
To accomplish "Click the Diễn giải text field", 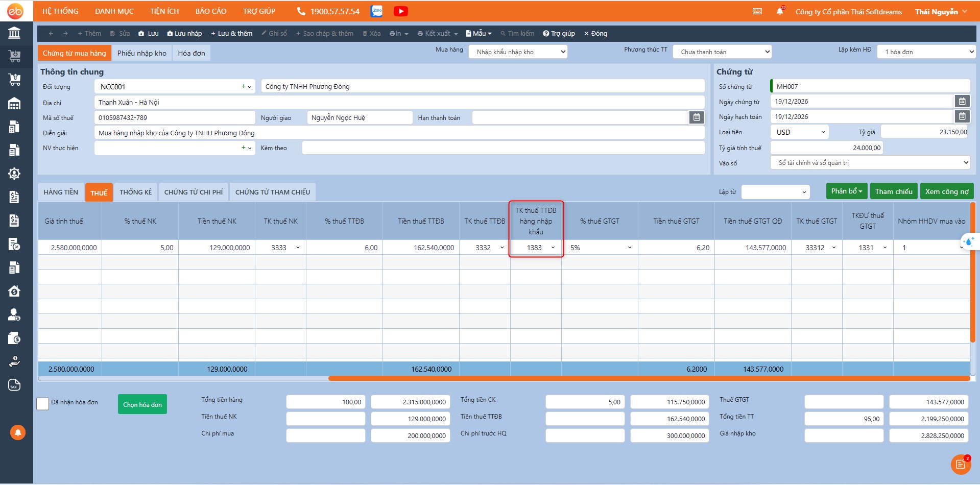I will coord(399,133).
